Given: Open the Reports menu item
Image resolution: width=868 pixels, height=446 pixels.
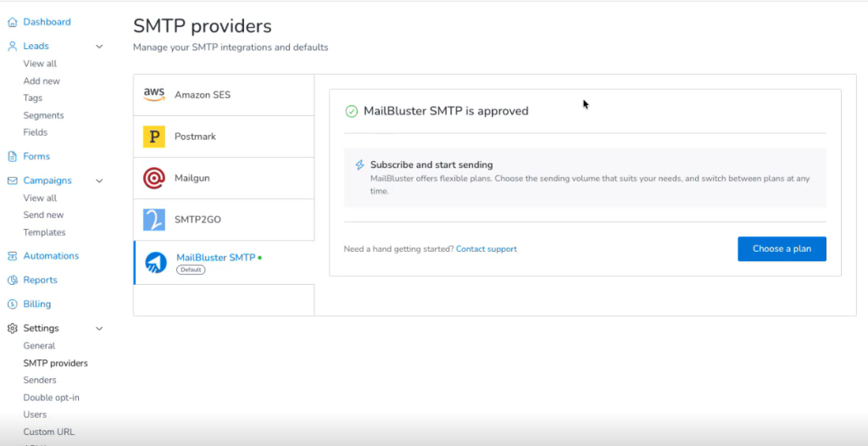Looking at the screenshot, I should [40, 281].
